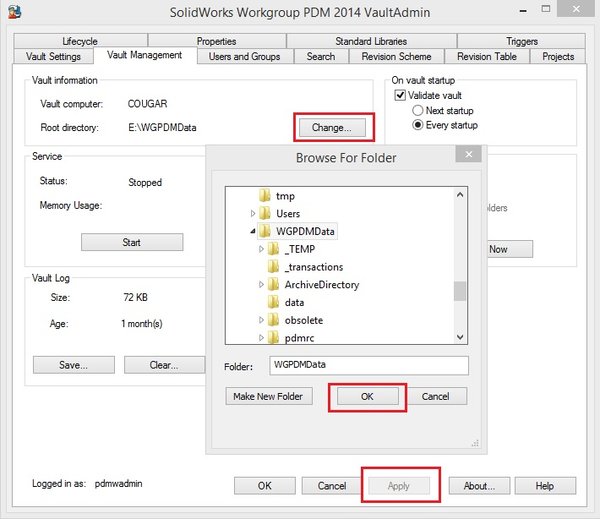The image size is (600, 519).
Task: Expand the obsolete folder node
Action: pyautogui.click(x=261, y=320)
